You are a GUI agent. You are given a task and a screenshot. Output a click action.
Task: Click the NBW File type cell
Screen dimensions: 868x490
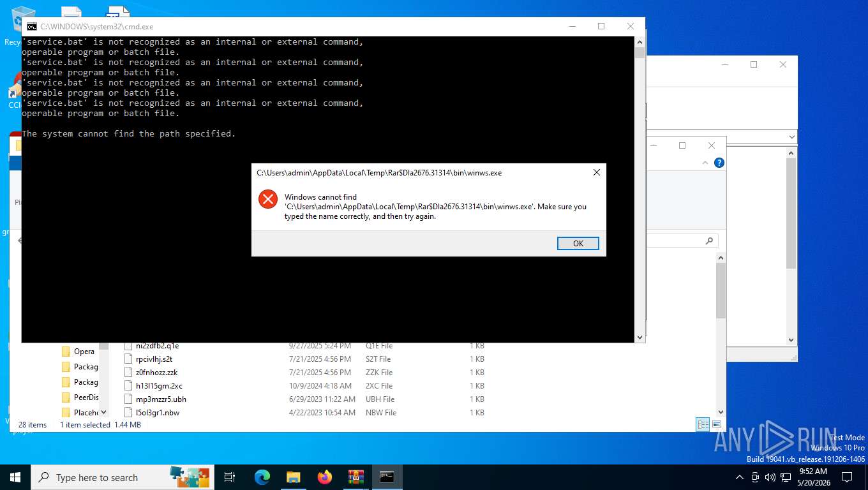pyautogui.click(x=381, y=413)
